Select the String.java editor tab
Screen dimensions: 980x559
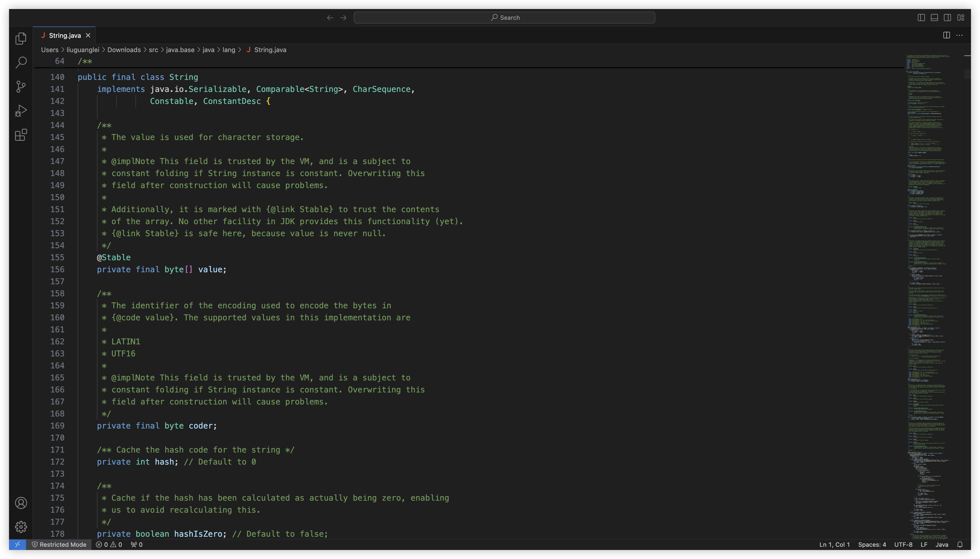65,35
